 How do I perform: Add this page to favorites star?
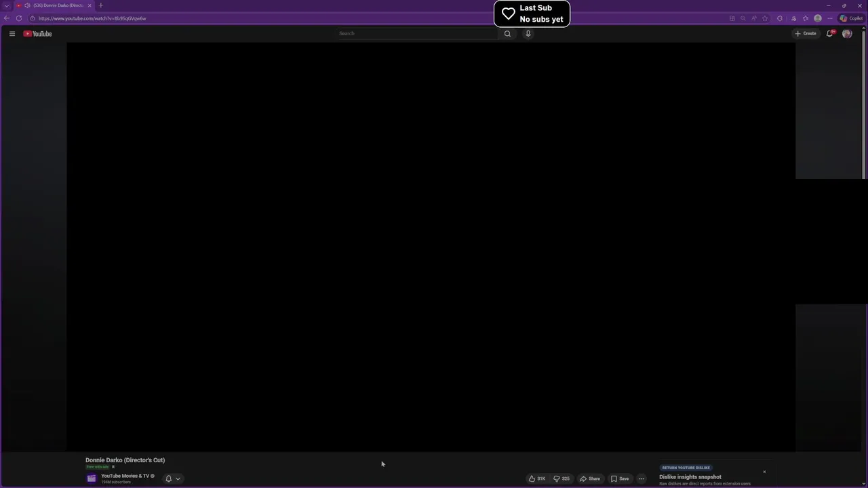click(x=765, y=18)
